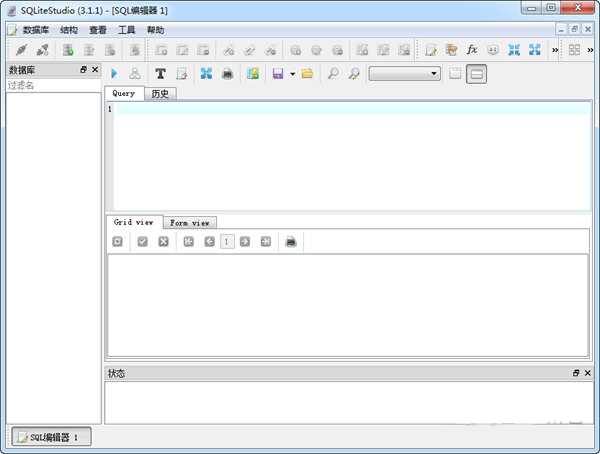Click the connect to database plug icon
The width and height of the screenshot is (600, 454).
(x=20, y=49)
